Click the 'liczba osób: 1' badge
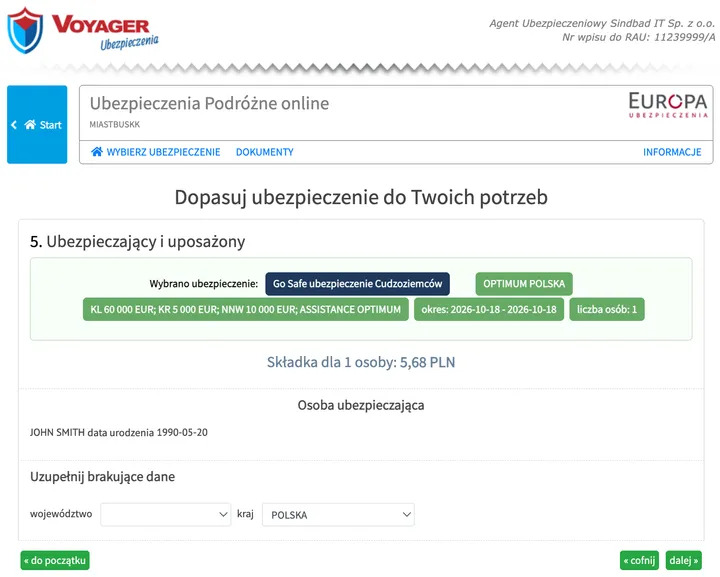720x577 pixels. 607,309
